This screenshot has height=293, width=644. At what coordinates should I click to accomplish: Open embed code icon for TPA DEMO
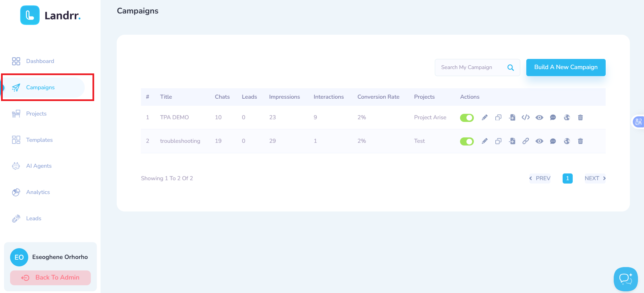pyautogui.click(x=526, y=118)
